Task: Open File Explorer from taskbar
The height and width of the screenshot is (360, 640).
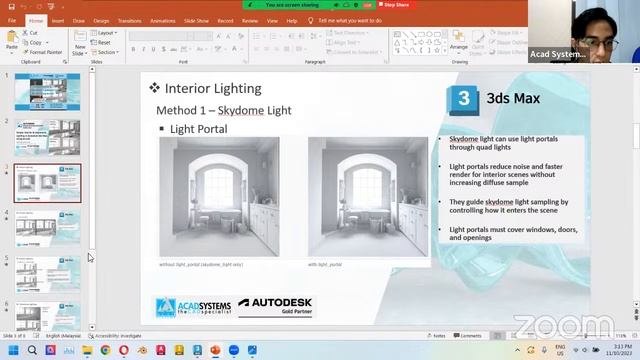Action: tap(87, 350)
